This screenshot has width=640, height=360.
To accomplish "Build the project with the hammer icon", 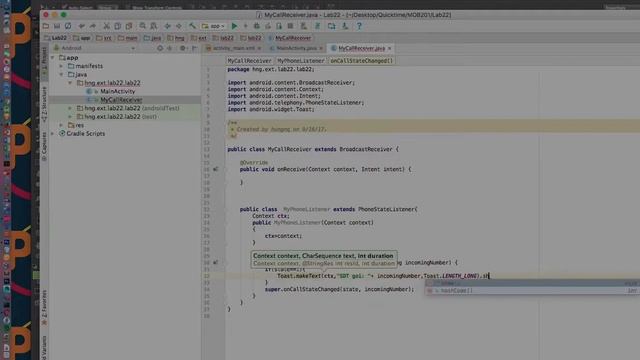I will pos(192,26).
